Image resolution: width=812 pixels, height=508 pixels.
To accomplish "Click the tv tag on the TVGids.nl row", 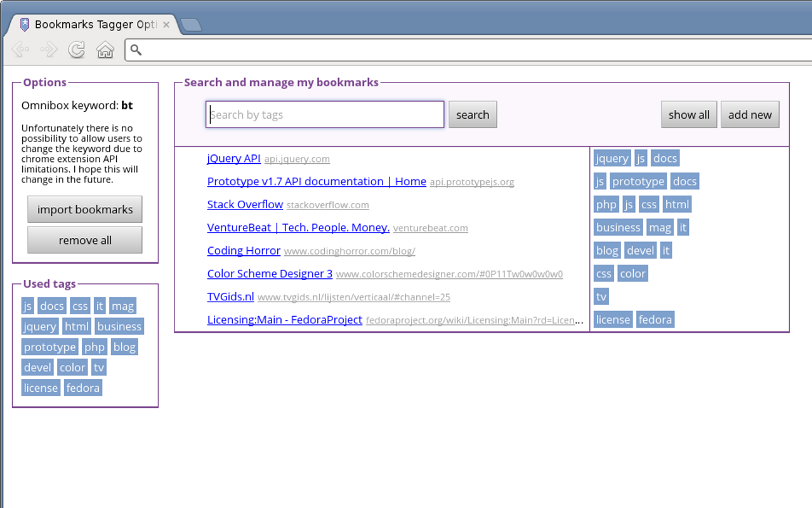I will pyautogui.click(x=601, y=297).
